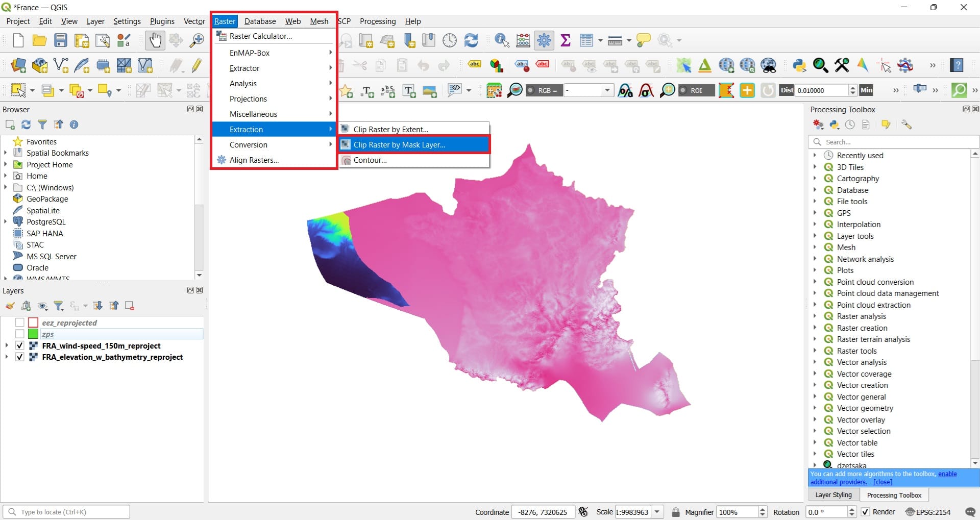Image resolution: width=980 pixels, height=520 pixels.
Task: Click the Browser panel Refresh icon
Action: (x=26, y=125)
